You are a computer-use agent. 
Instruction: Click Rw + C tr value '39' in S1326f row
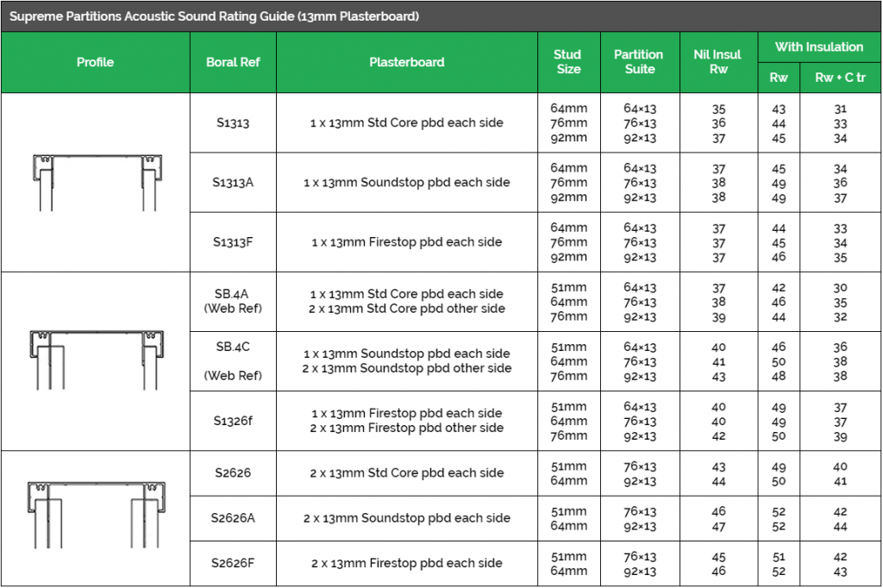coord(840,436)
